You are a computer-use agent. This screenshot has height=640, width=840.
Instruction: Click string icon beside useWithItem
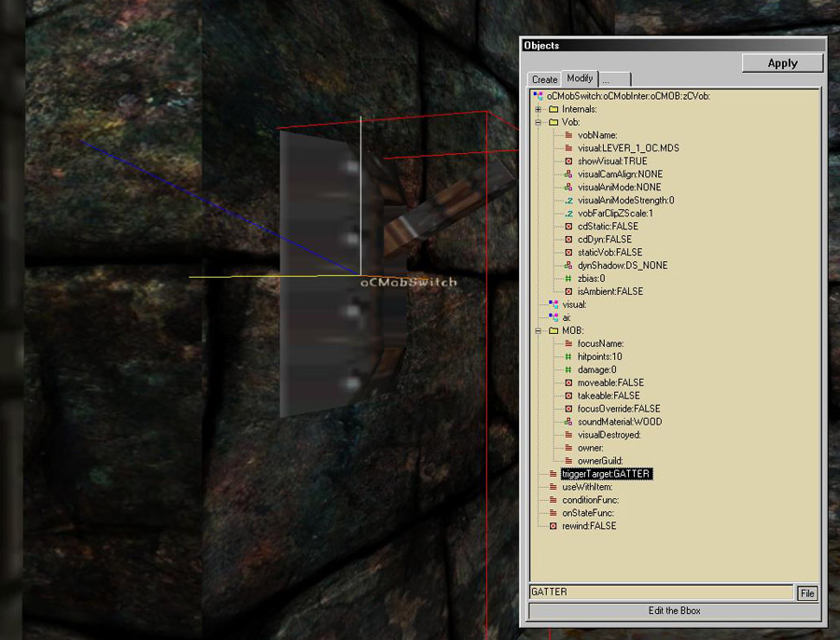tap(553, 487)
